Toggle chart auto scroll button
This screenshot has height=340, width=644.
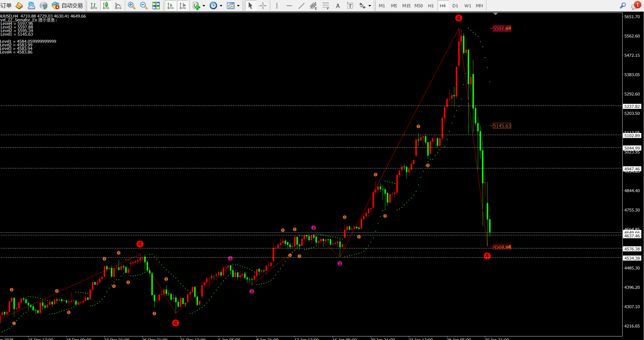click(x=170, y=5)
